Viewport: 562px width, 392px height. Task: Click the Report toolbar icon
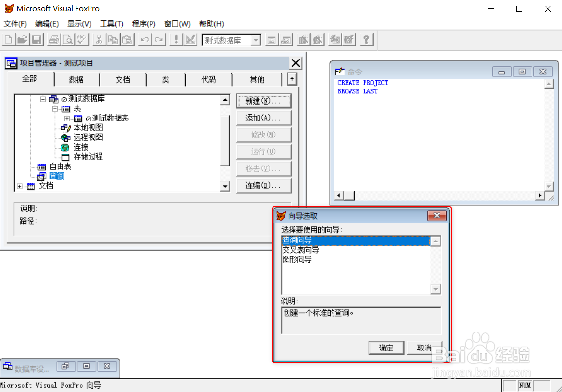tap(318, 40)
